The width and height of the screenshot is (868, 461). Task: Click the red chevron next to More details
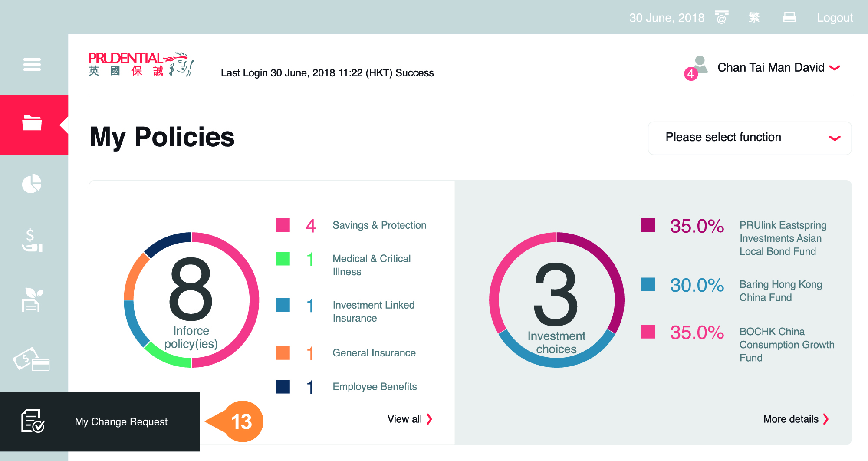pos(826,419)
